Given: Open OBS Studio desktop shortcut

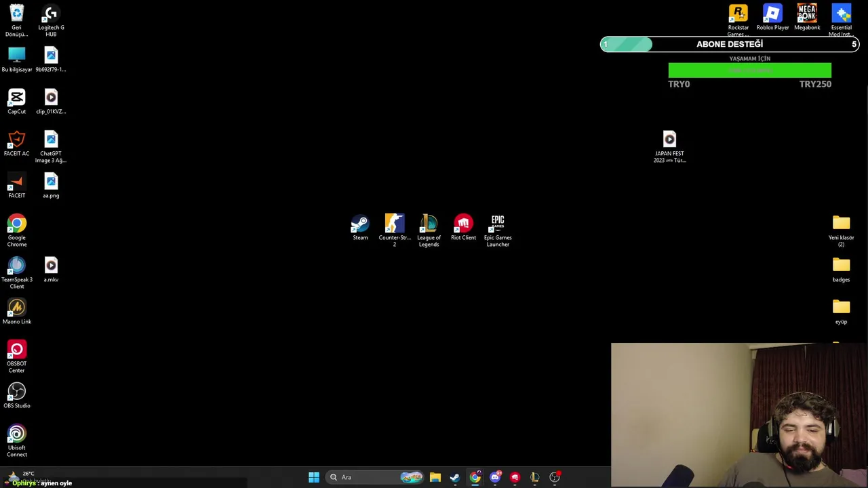Looking at the screenshot, I should [x=16, y=396].
